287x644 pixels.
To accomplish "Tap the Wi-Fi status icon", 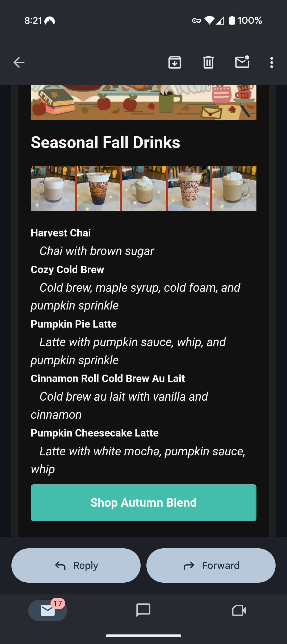I will coord(209,20).
